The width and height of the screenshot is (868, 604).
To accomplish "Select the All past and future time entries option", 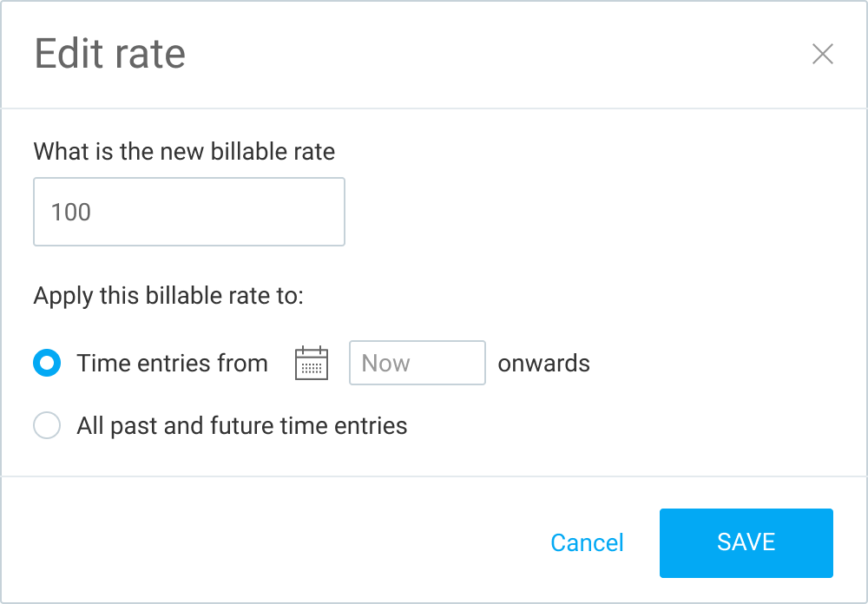I will pyautogui.click(x=47, y=425).
